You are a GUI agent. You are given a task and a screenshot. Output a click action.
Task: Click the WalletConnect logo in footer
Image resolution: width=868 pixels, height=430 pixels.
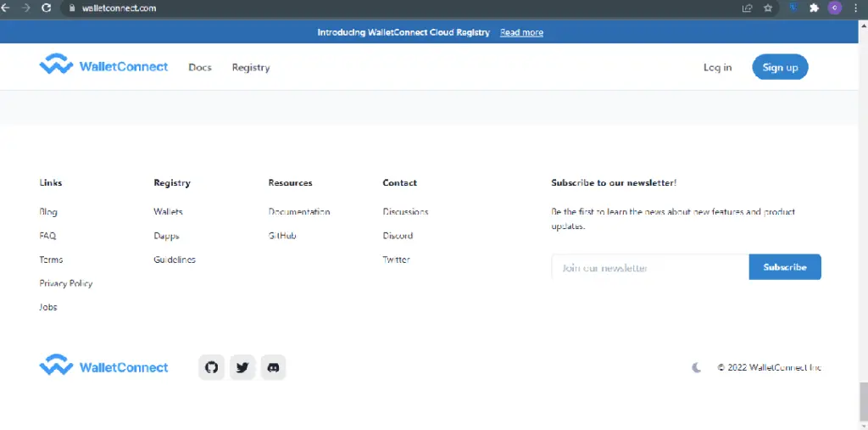pyautogui.click(x=103, y=367)
